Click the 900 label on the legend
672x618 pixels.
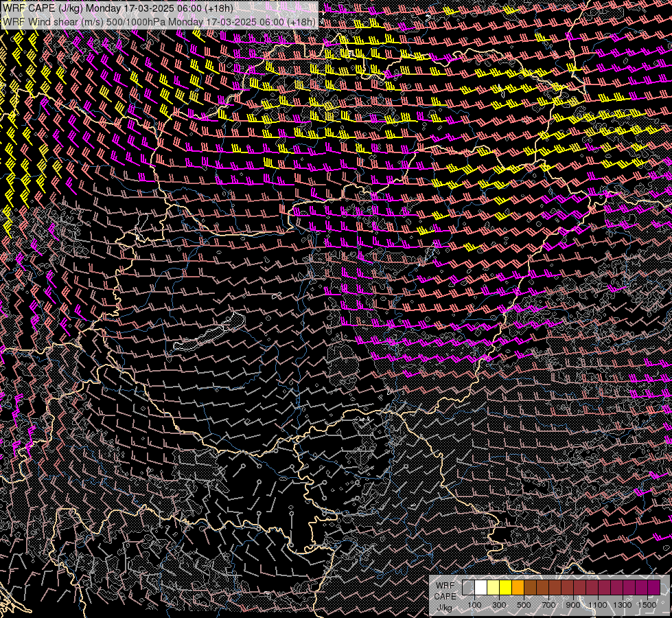tap(573, 605)
